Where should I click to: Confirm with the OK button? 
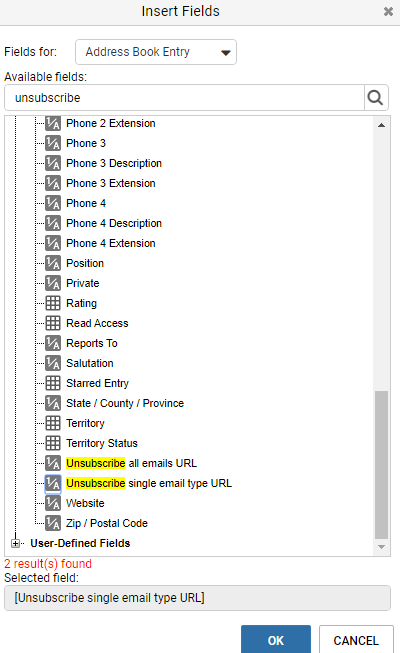[276, 640]
